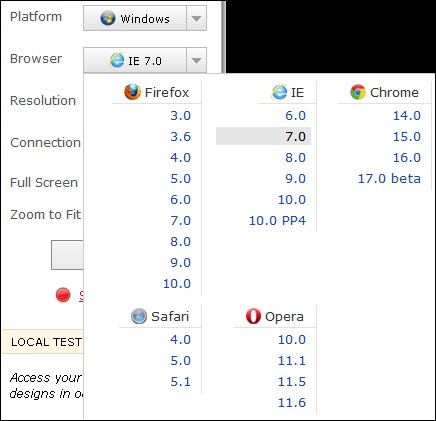The width and height of the screenshot is (436, 421).
Task: Select Chrome 17.0 beta
Action: [389, 178]
